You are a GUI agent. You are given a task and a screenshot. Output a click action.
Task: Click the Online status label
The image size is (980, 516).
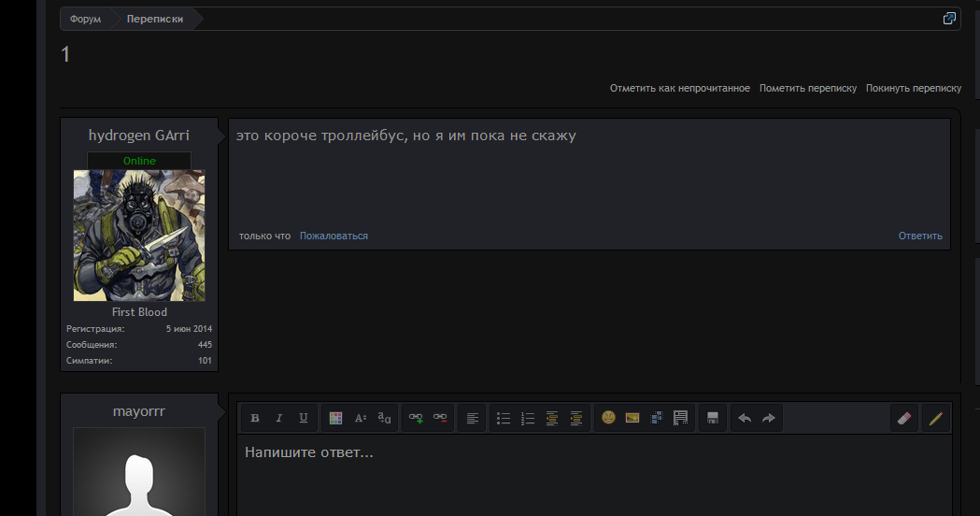coord(139,161)
